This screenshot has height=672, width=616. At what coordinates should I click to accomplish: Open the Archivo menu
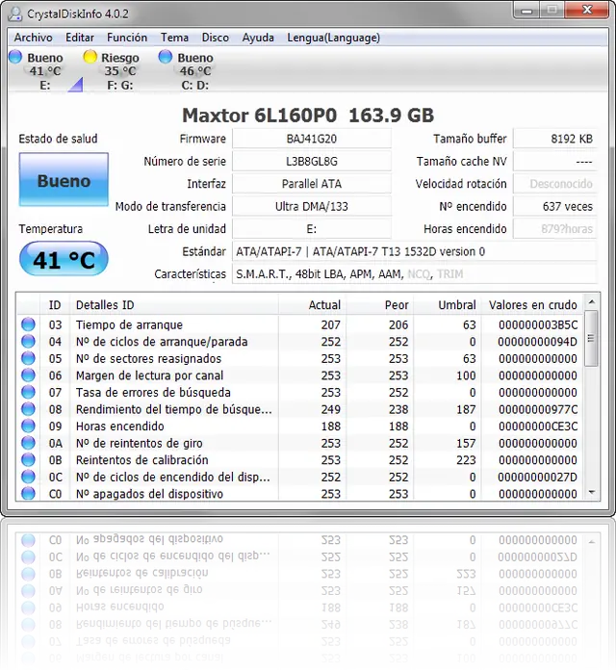pyautogui.click(x=33, y=38)
